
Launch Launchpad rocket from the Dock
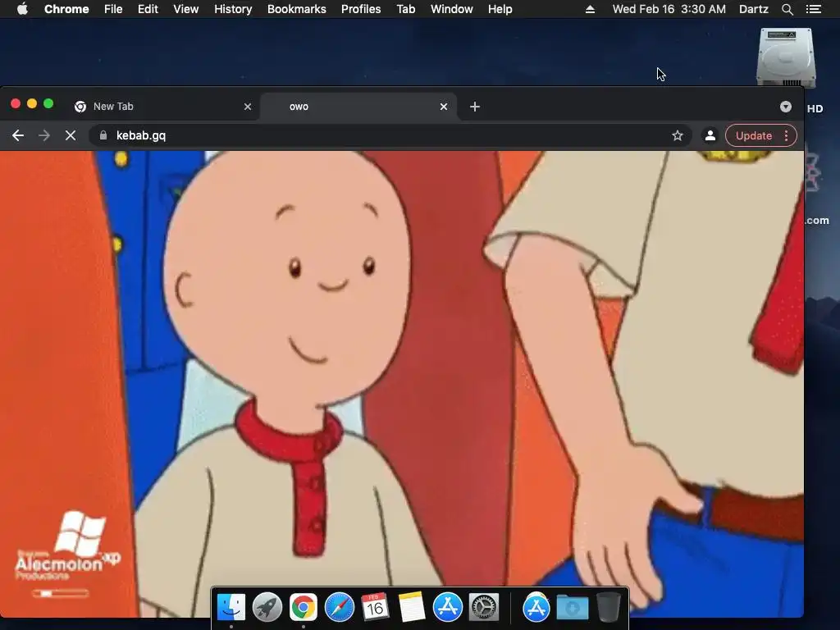point(267,608)
